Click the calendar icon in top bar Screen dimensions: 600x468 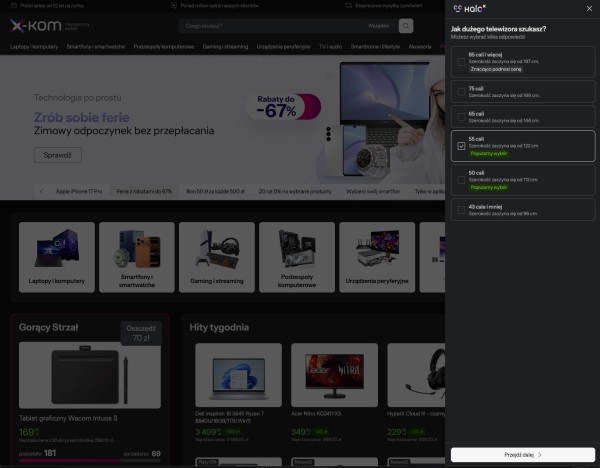14,6
